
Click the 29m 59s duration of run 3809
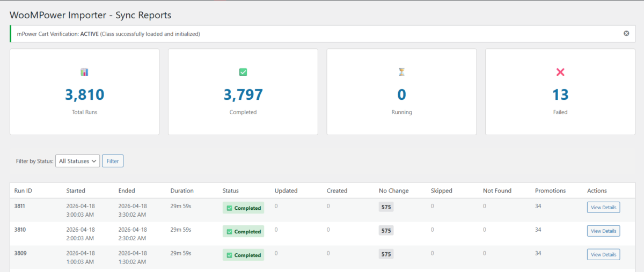click(x=181, y=253)
